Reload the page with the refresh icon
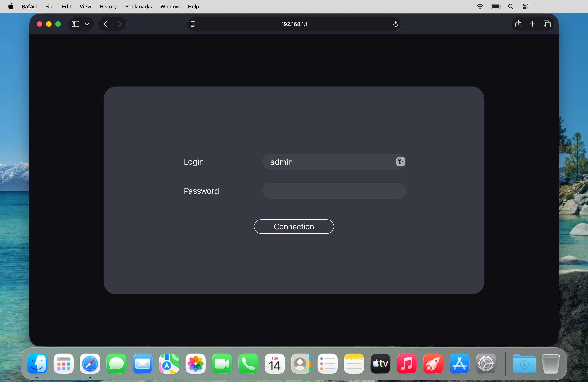588x382 pixels. (395, 24)
